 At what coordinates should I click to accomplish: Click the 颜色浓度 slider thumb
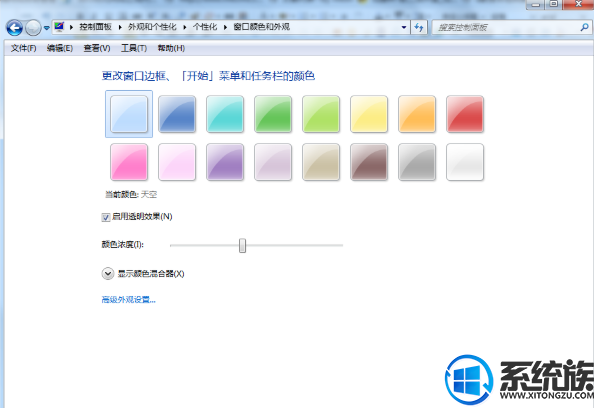click(x=242, y=245)
